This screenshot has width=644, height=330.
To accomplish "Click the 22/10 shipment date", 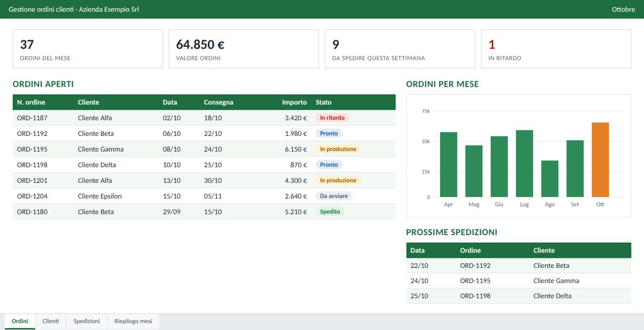I will click(x=419, y=266).
